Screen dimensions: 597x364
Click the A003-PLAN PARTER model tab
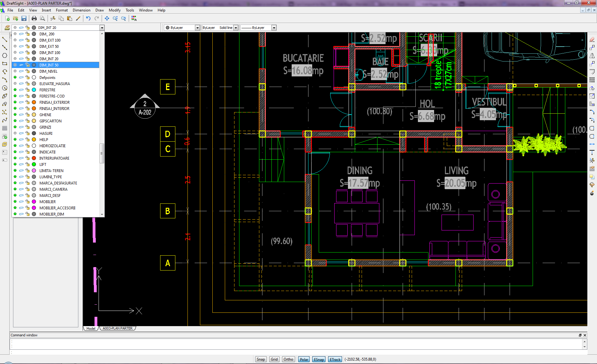point(118,328)
